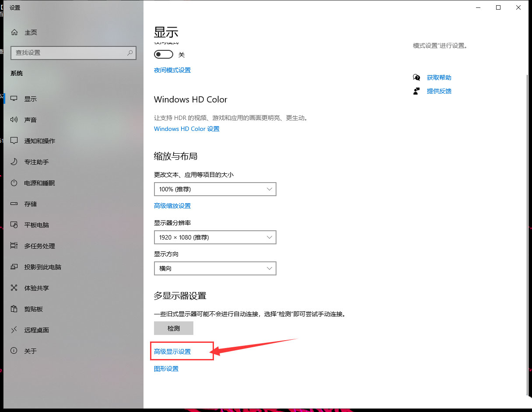Open the 更改文本大小 scaling dropdown

click(x=215, y=189)
